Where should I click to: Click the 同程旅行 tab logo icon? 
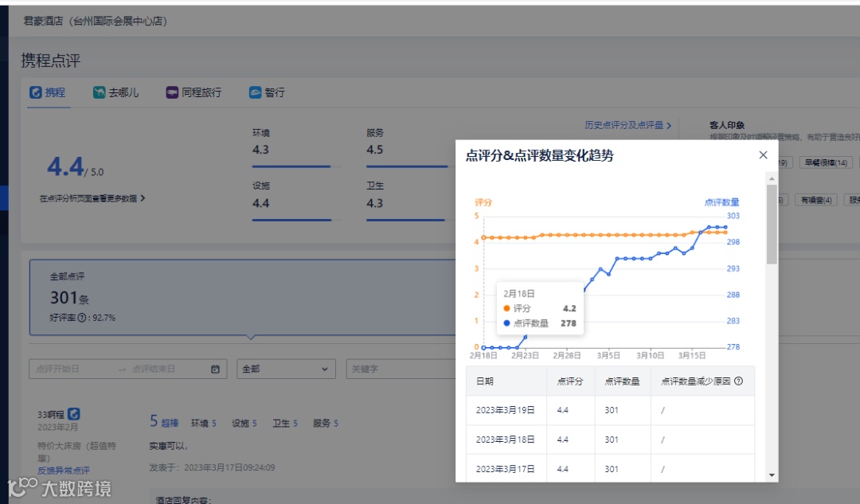tap(172, 92)
